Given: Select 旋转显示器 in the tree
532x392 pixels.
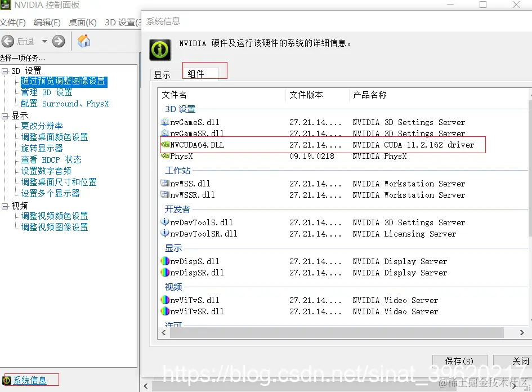Looking at the screenshot, I should 42,148.
